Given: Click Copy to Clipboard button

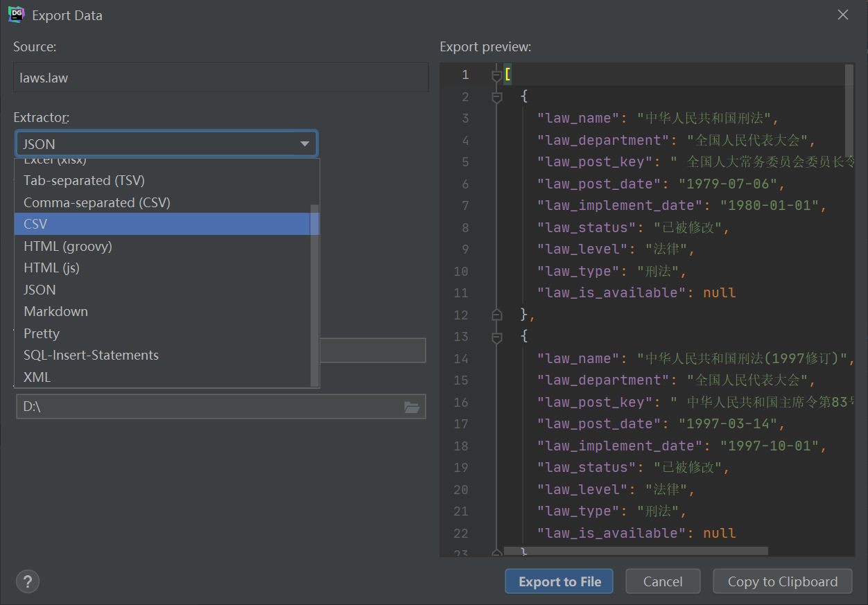Looking at the screenshot, I should pyautogui.click(x=783, y=581).
